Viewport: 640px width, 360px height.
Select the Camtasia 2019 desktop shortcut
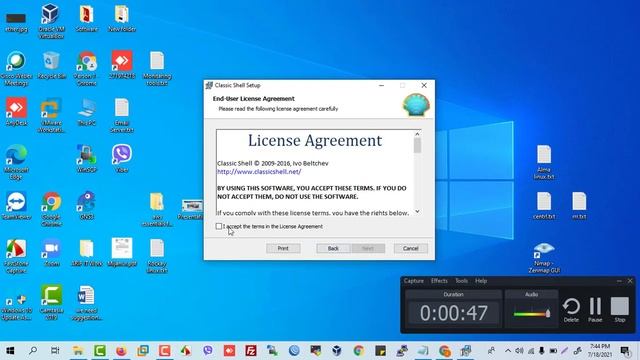[x=51, y=302]
